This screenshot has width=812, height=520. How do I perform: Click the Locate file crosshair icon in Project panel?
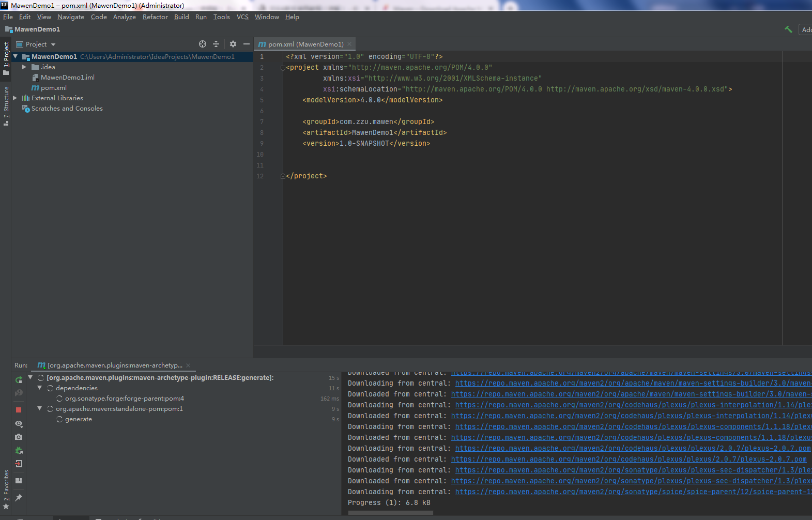click(x=203, y=44)
